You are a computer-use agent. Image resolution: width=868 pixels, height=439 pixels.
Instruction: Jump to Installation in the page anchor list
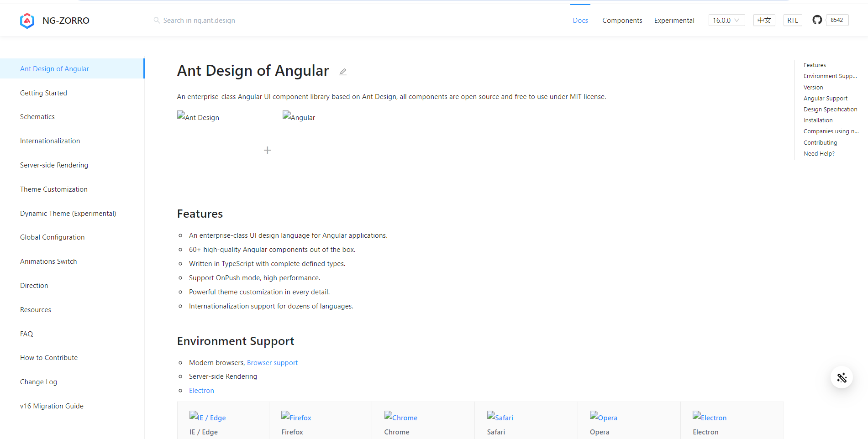818,120
